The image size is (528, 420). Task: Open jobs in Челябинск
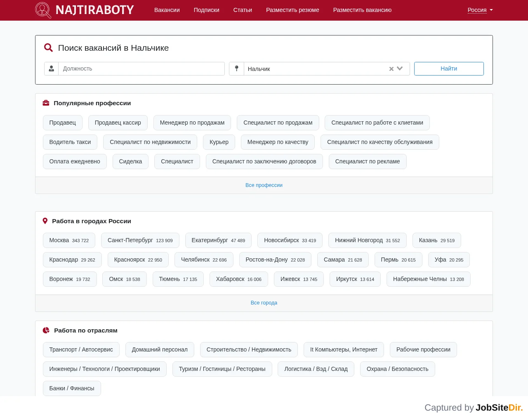(204, 260)
